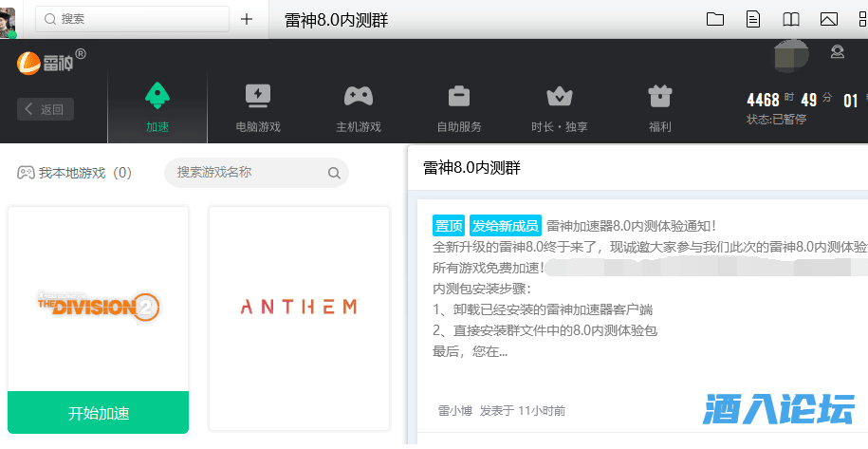Click the customer service headset icon
The height and width of the screenshot is (449, 868).
pyautogui.click(x=838, y=52)
